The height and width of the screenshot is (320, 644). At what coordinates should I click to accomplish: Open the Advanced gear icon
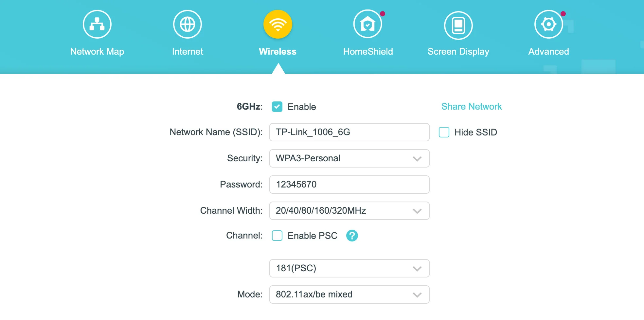click(x=549, y=25)
